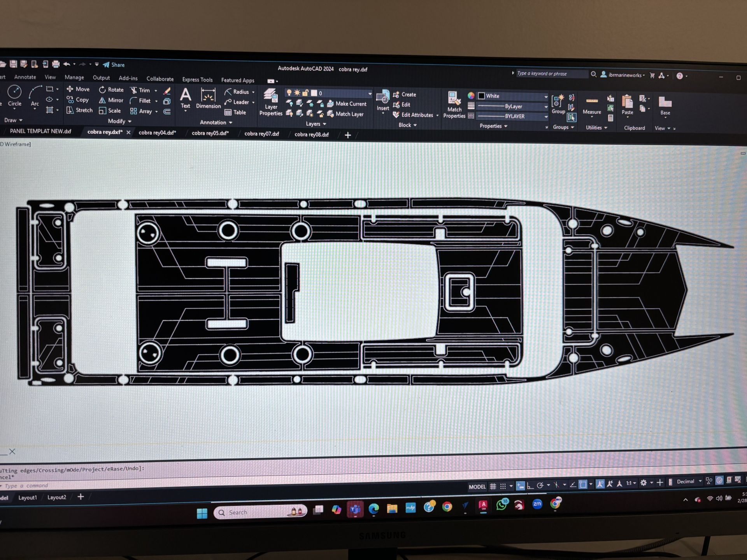Click the Share button
Image resolution: width=747 pixels, height=560 pixels.
114,65
